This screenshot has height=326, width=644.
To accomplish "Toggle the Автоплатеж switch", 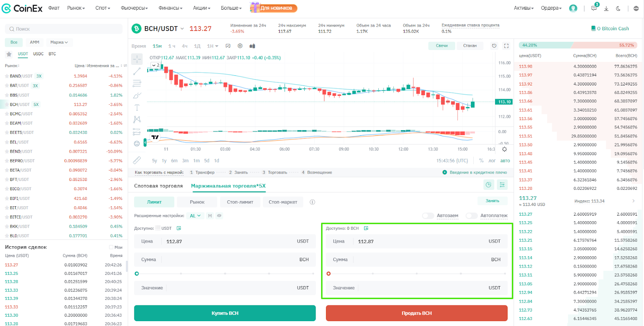I will (x=471, y=216).
